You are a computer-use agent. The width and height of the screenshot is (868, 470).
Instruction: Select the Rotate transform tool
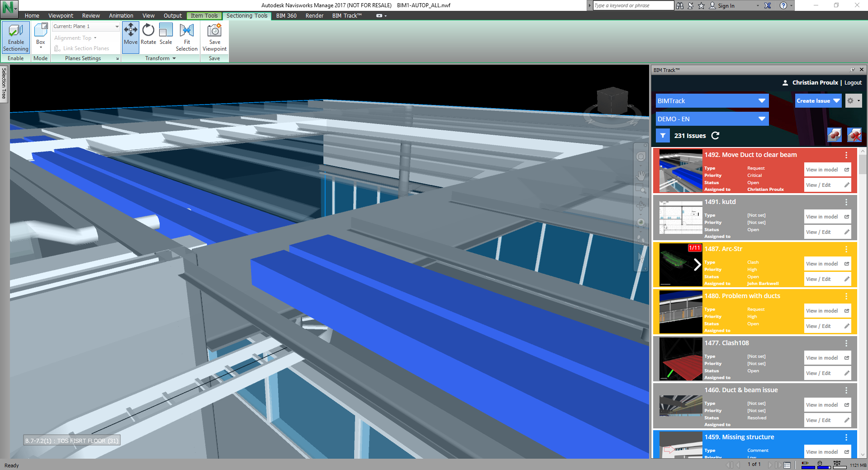click(148, 34)
